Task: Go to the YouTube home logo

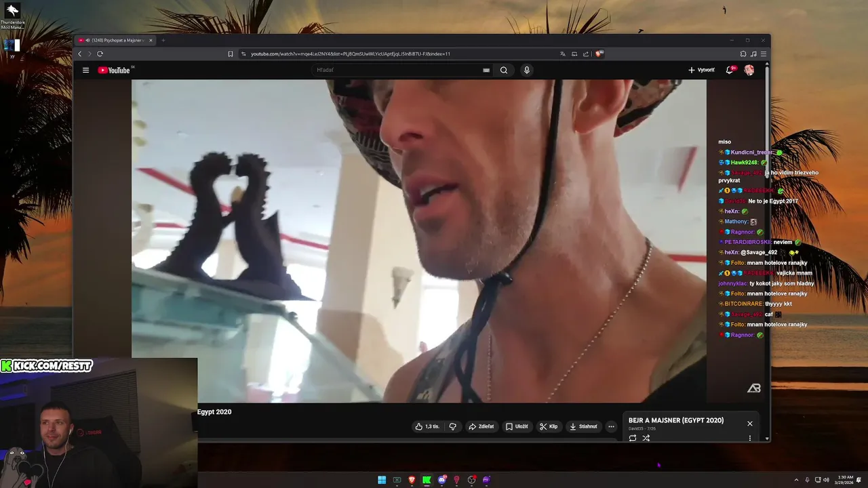Action: 114,70
